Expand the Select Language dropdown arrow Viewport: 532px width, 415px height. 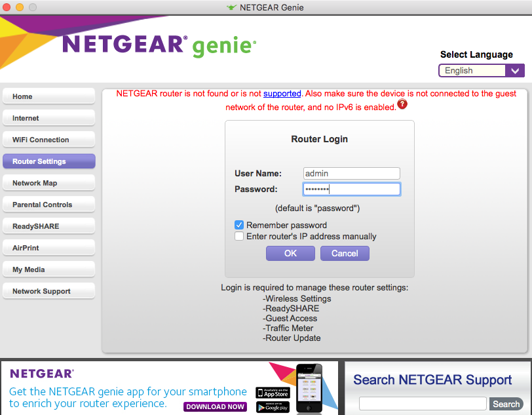[x=515, y=71]
